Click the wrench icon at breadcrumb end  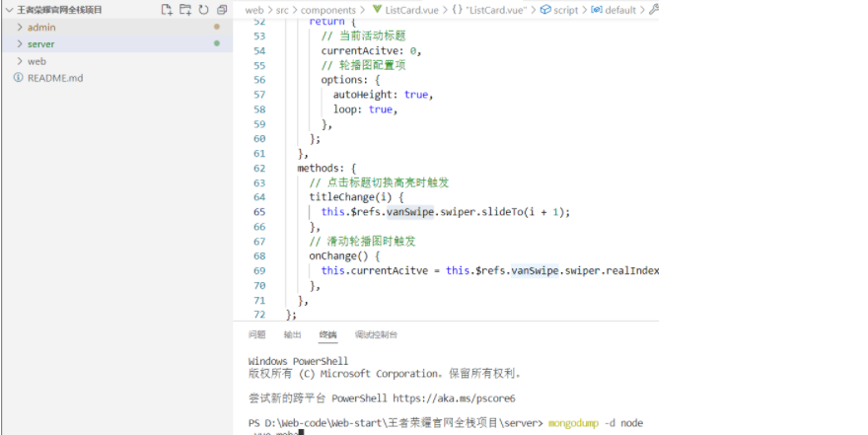click(654, 10)
